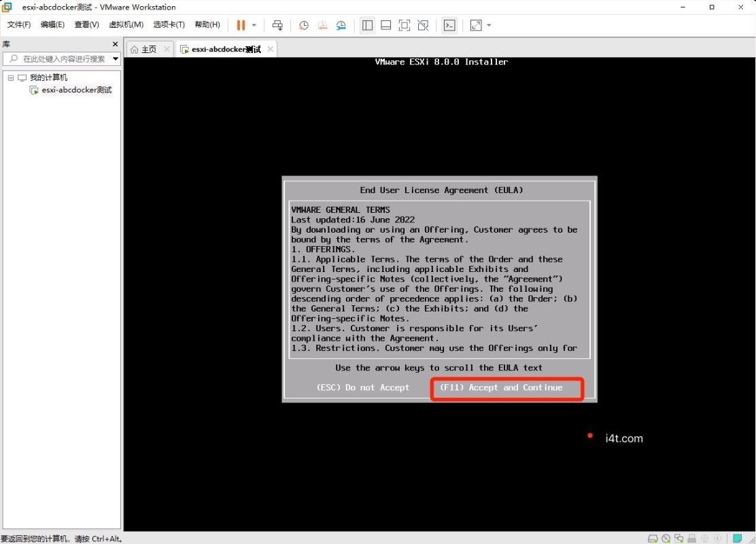Click the VMware Workstation title bar icon
The image size is (756, 544).
(x=7, y=7)
